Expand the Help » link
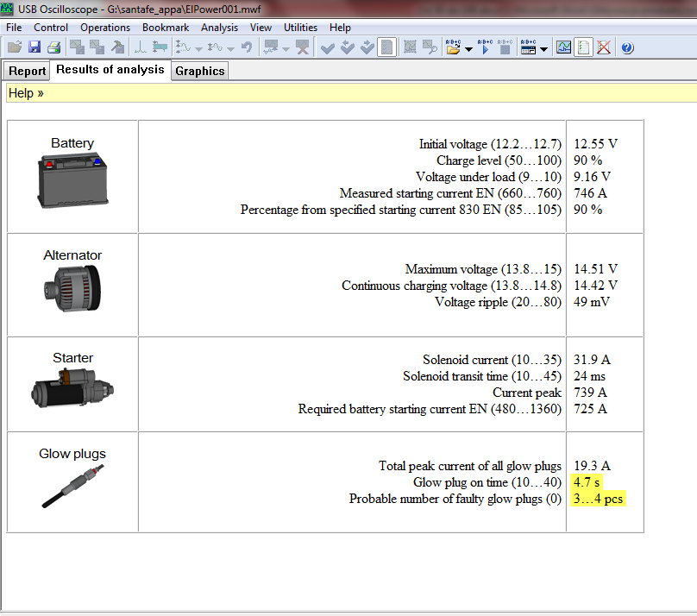697x616 pixels. point(26,93)
